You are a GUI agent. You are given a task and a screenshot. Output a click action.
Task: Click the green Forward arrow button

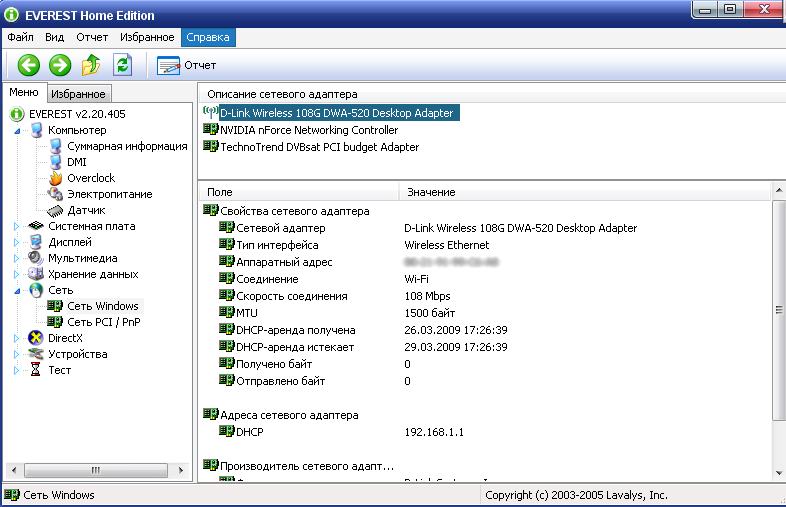tap(60, 65)
